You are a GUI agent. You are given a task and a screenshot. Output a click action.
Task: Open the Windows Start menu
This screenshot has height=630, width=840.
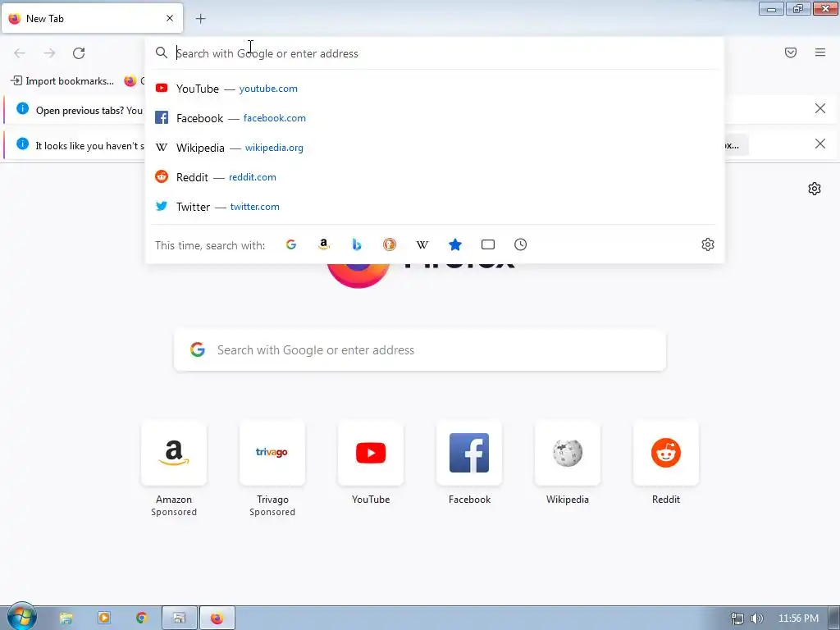pos(21,617)
